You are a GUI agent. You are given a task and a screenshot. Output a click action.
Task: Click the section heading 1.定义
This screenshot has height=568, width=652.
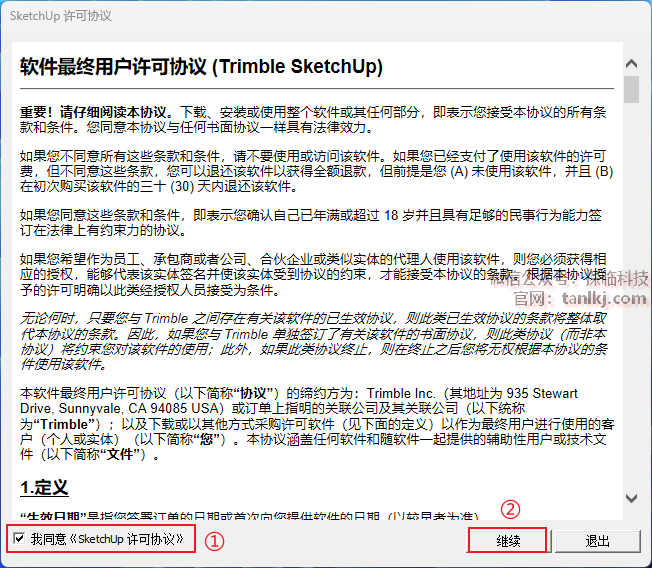pos(44,487)
